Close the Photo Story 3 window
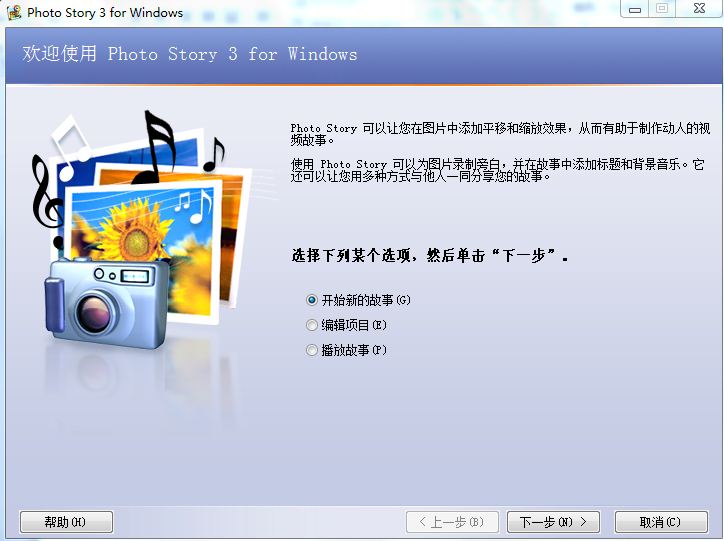724x541 pixels. click(x=699, y=9)
